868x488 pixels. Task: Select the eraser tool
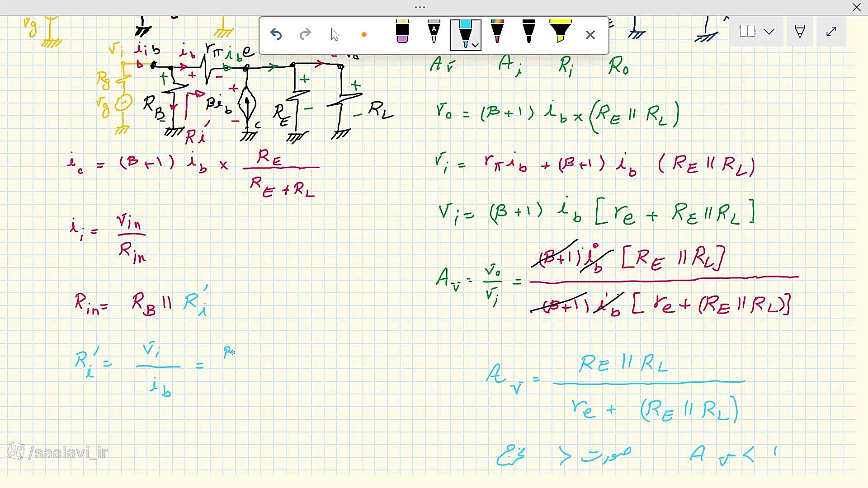[402, 33]
